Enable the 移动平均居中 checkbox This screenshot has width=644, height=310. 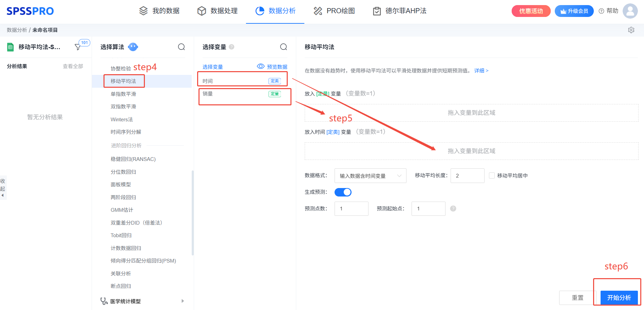point(492,175)
